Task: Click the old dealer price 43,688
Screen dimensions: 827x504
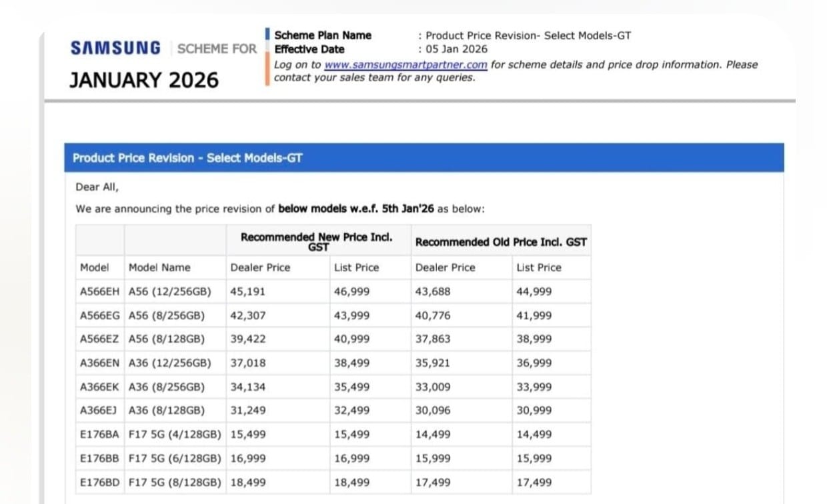Action: tap(432, 291)
